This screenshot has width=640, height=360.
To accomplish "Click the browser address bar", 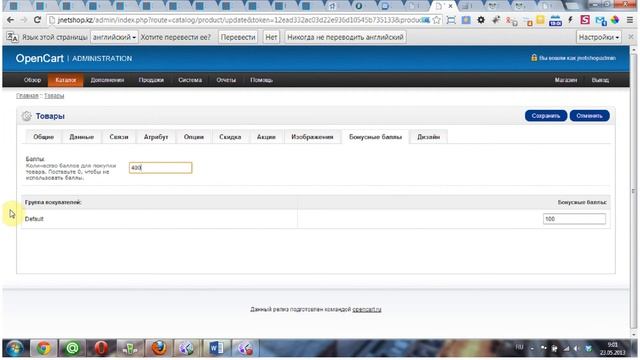I will 239,20.
